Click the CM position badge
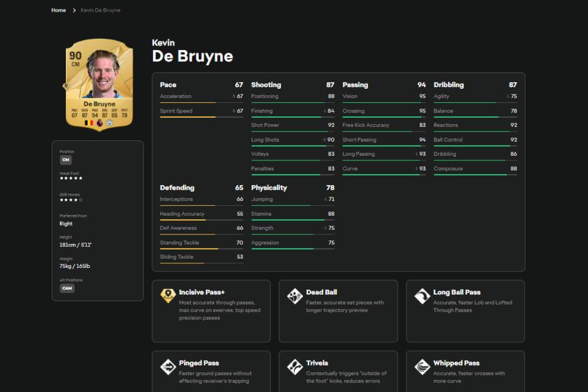 pyautogui.click(x=66, y=160)
